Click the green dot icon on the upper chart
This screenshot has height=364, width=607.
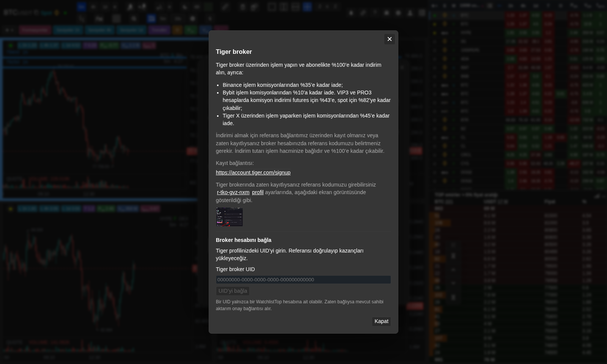tap(11, 45)
